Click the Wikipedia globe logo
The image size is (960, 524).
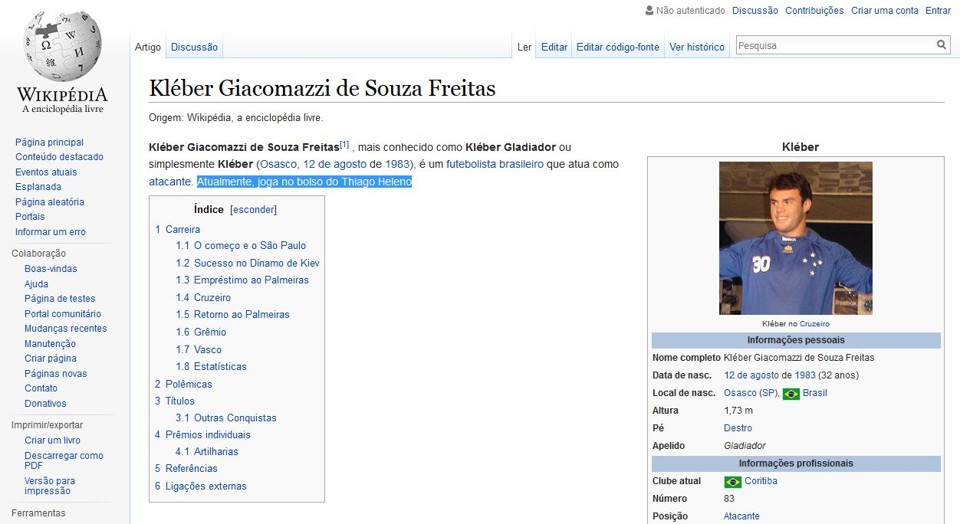(x=62, y=47)
